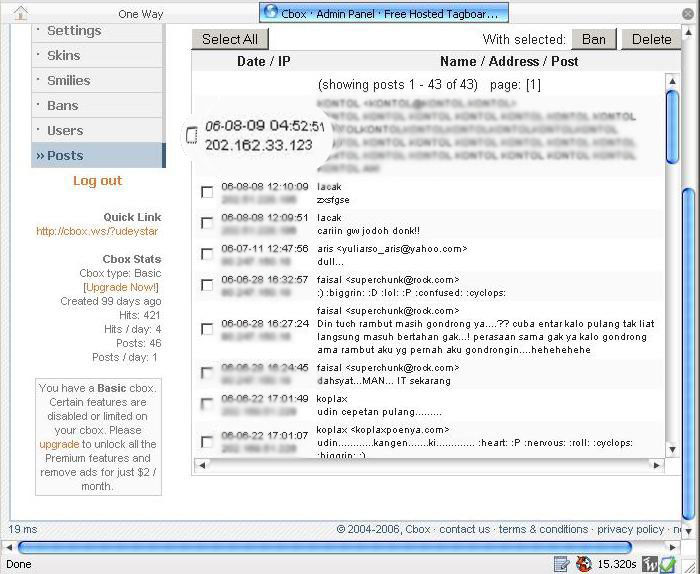
Task: Click the page vertical scrollbar thumb
Action: click(x=689, y=354)
